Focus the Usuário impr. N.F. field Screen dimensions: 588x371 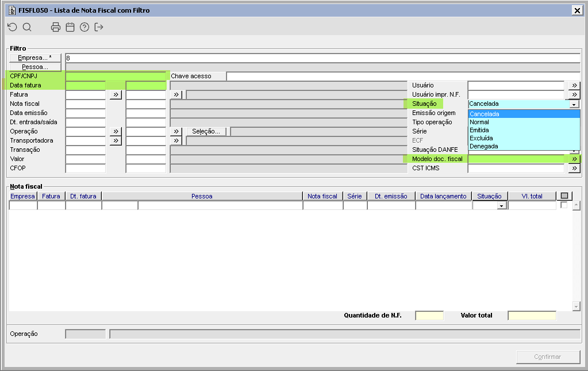[516, 94]
